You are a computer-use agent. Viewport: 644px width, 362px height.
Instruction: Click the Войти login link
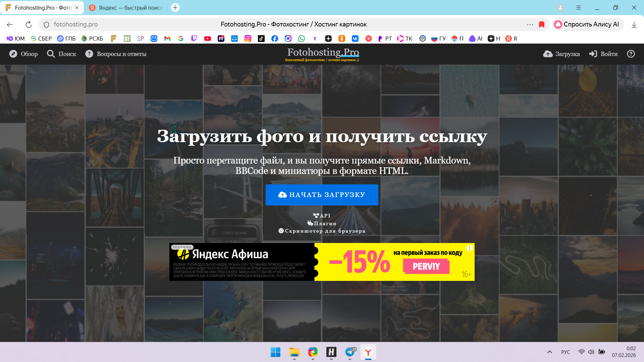tap(604, 54)
